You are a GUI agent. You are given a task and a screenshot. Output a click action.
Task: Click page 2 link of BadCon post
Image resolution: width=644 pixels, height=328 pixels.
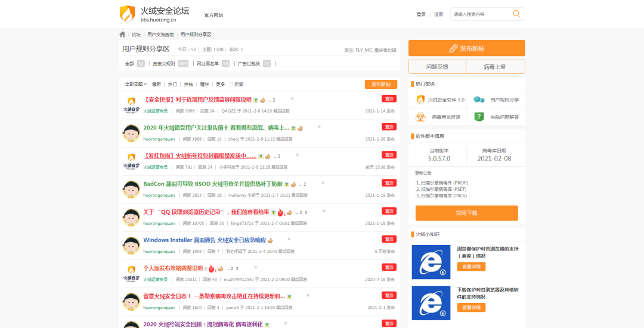305,185
